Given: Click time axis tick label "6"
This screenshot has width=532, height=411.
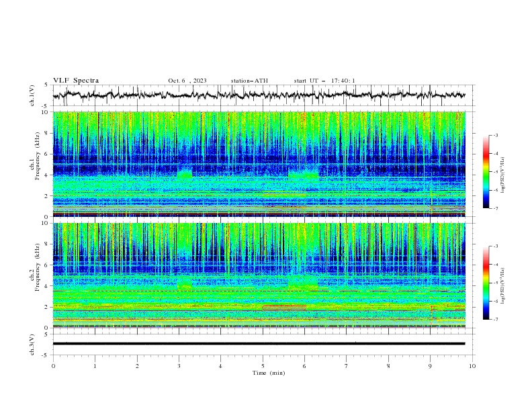Looking at the screenshot, I should (x=304, y=366).
